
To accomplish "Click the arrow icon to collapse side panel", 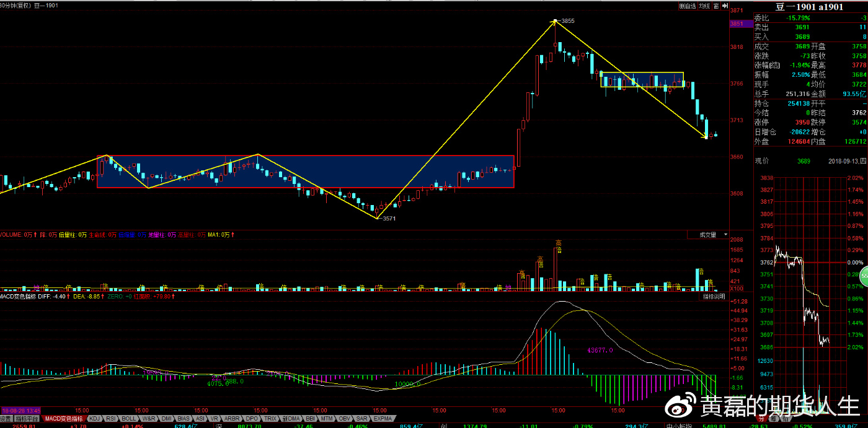I will coord(724,6).
